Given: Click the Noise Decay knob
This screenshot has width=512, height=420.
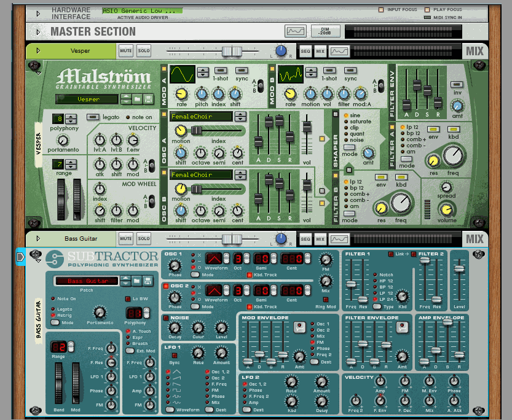Looking at the screenshot, I should pos(175,328).
